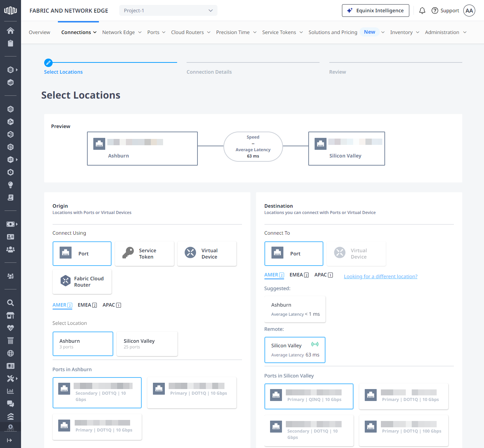Open the notifications bell
The image size is (484, 448).
pos(422,11)
